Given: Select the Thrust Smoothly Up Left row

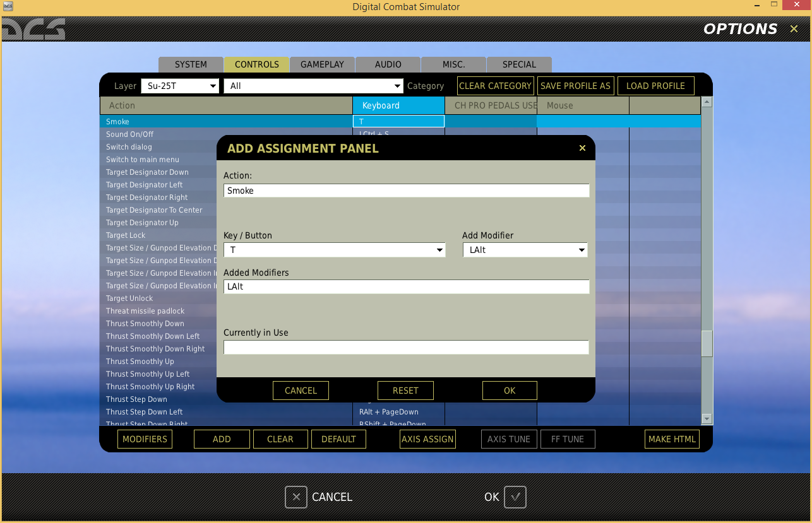Looking at the screenshot, I should coord(158,374).
